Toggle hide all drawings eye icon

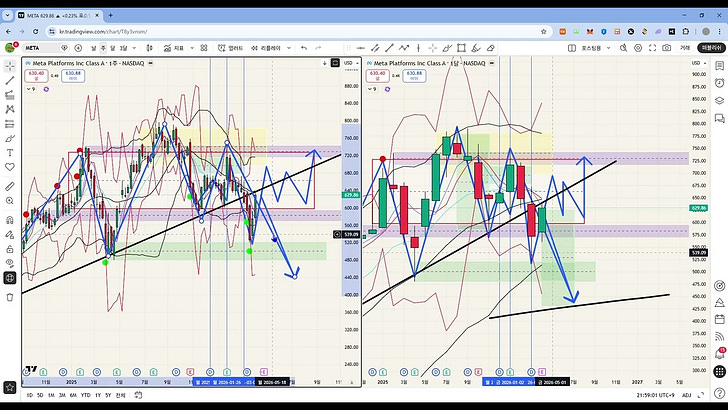coord(10,263)
